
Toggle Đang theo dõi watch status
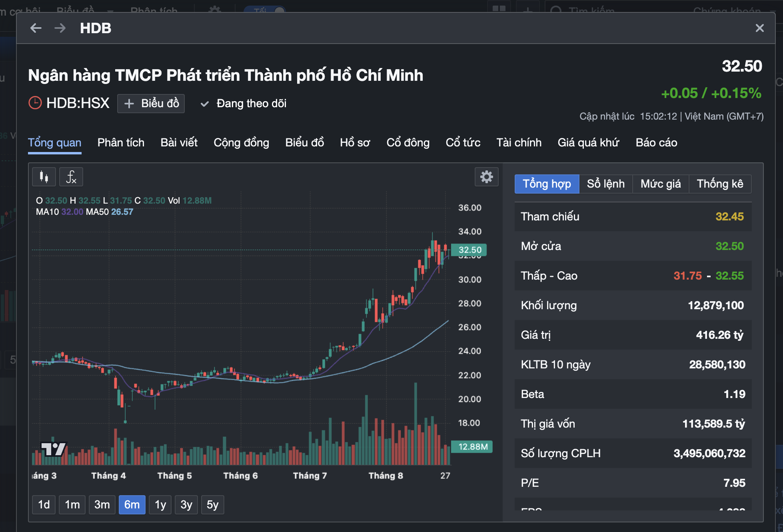point(244,104)
